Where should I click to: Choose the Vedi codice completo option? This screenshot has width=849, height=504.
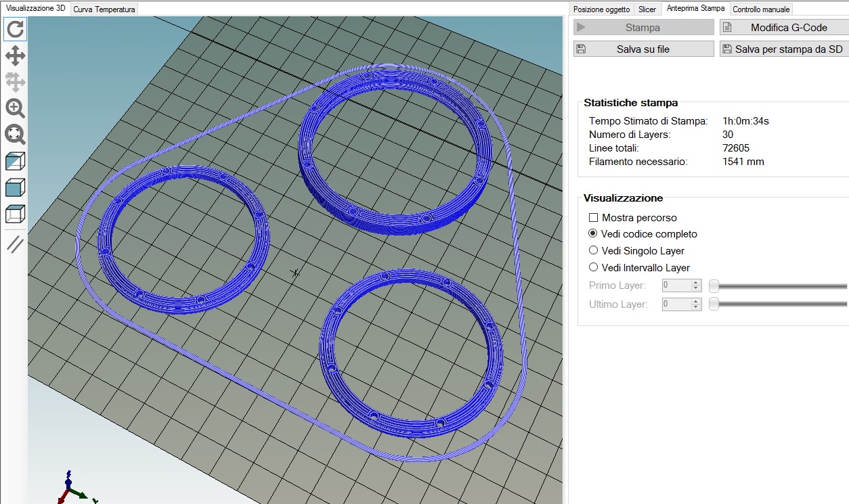[x=594, y=234]
